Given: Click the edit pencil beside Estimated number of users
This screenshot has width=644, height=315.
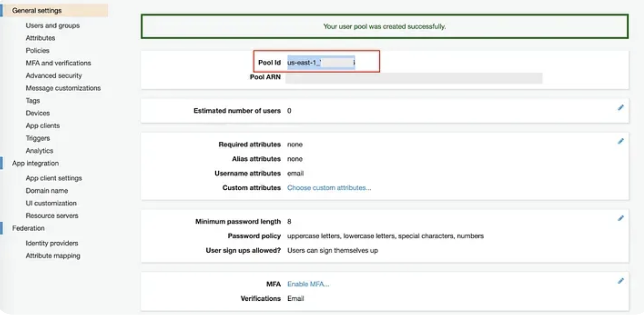Looking at the screenshot, I should tap(621, 108).
